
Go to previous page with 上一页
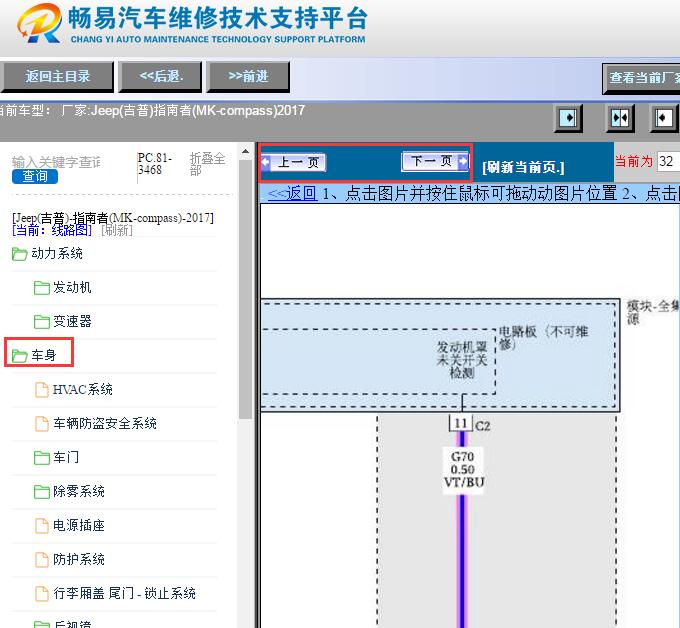tap(294, 163)
